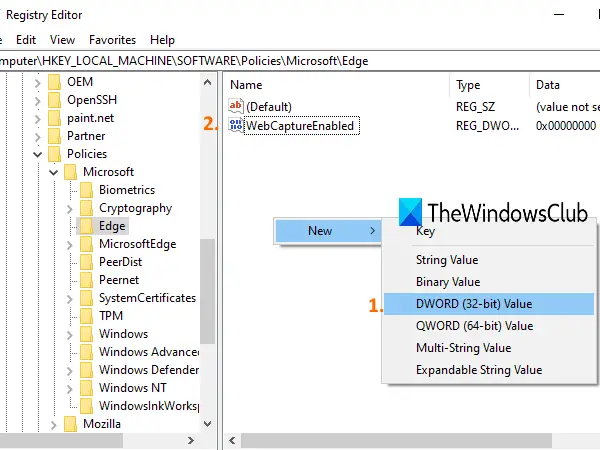Image resolution: width=600 pixels, height=450 pixels.
Task: Click the Biometrics folder icon
Action: (x=86, y=190)
